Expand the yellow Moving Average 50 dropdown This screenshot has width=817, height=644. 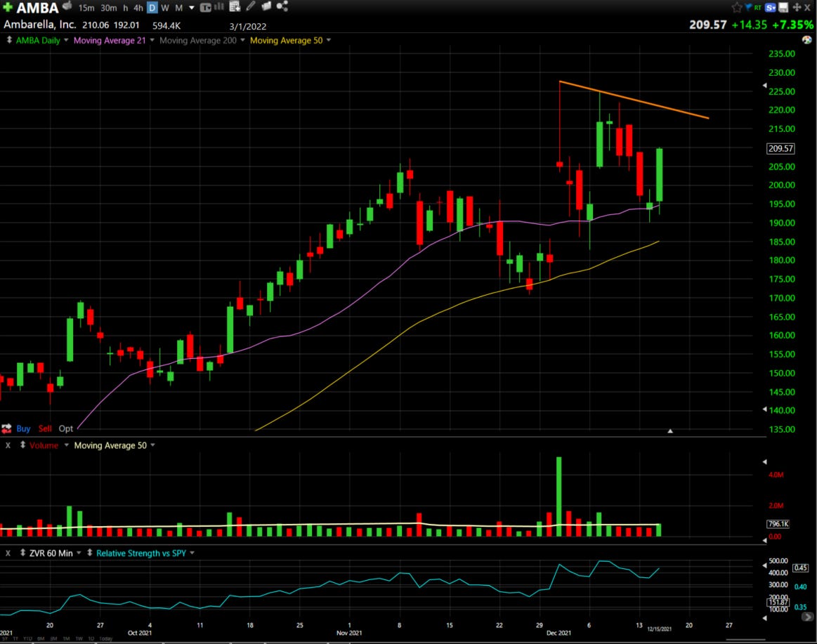pyautogui.click(x=329, y=40)
